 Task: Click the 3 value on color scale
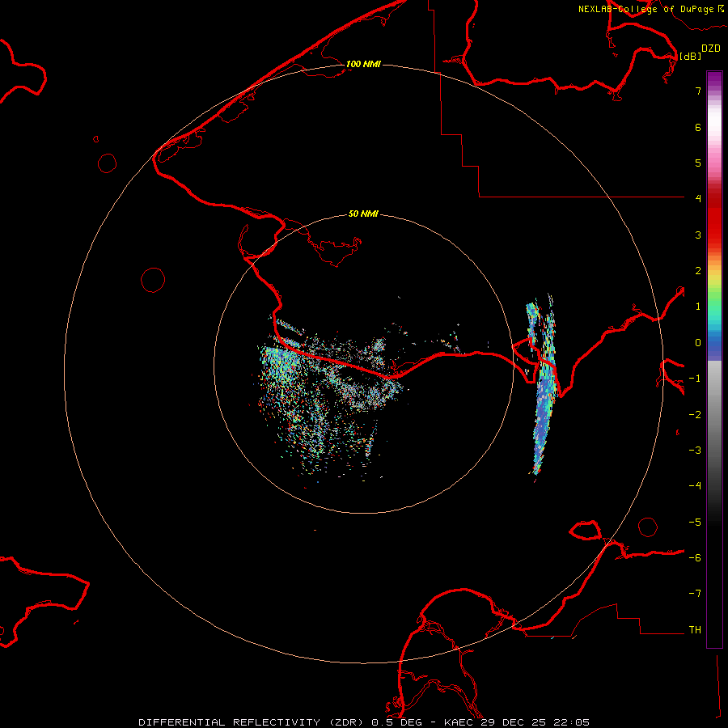click(698, 235)
